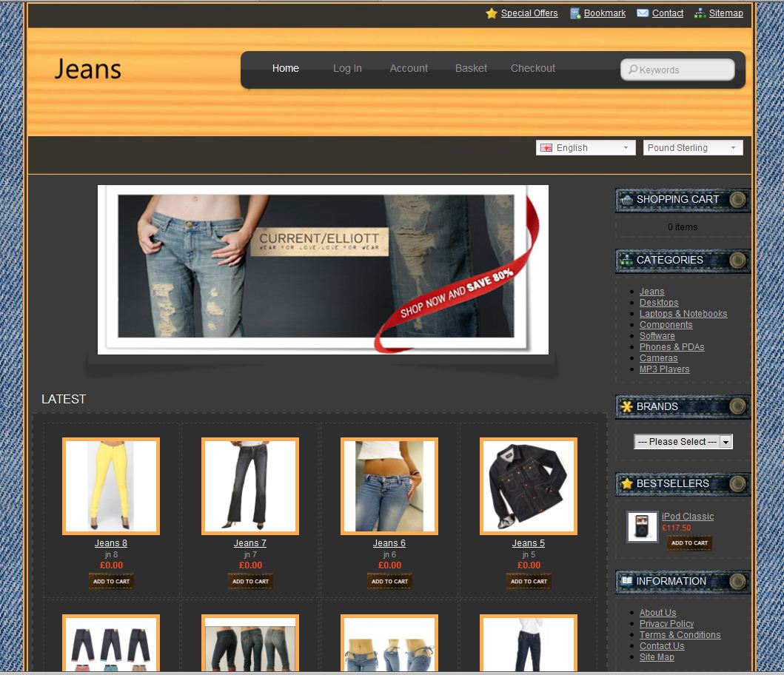Click the Jeans 6 product image

point(389,486)
